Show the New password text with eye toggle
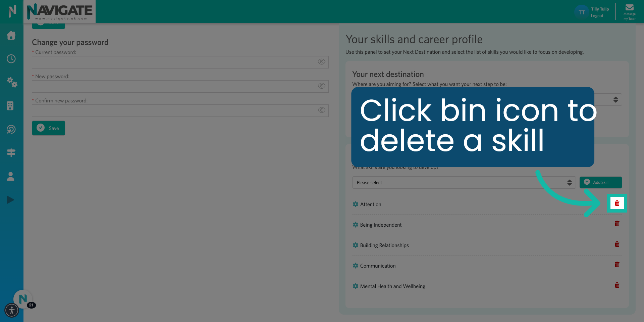The image size is (644, 322). tap(322, 86)
